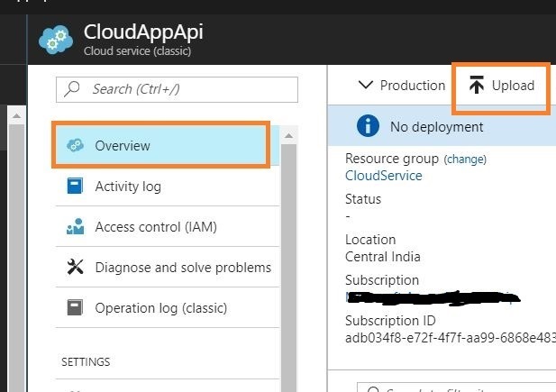Click the CloudAppApi cloud service icon

coord(56,41)
